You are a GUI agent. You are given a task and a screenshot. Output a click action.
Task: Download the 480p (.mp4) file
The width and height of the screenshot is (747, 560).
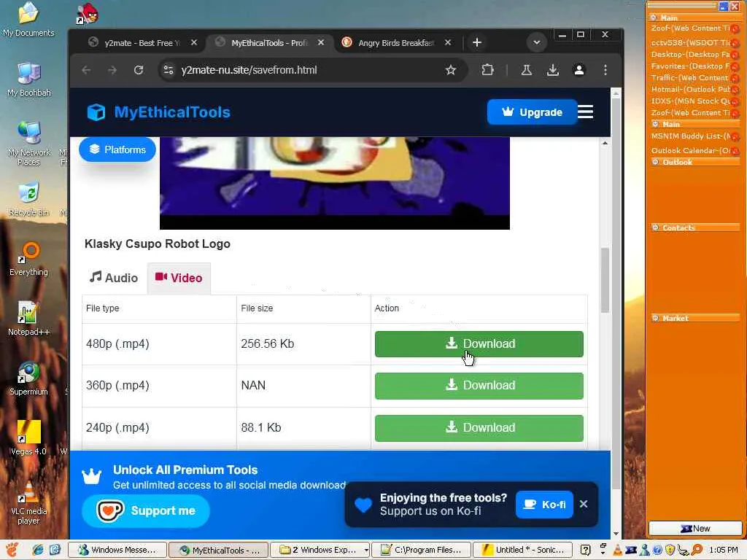tap(479, 344)
